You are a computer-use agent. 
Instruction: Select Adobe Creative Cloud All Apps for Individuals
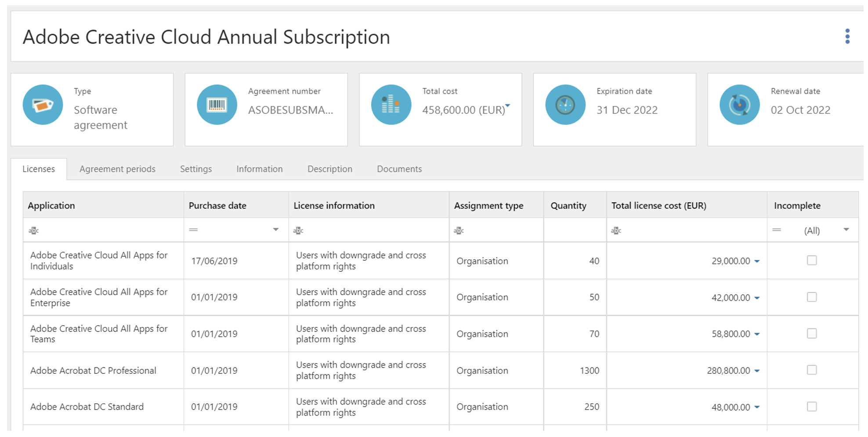99,261
